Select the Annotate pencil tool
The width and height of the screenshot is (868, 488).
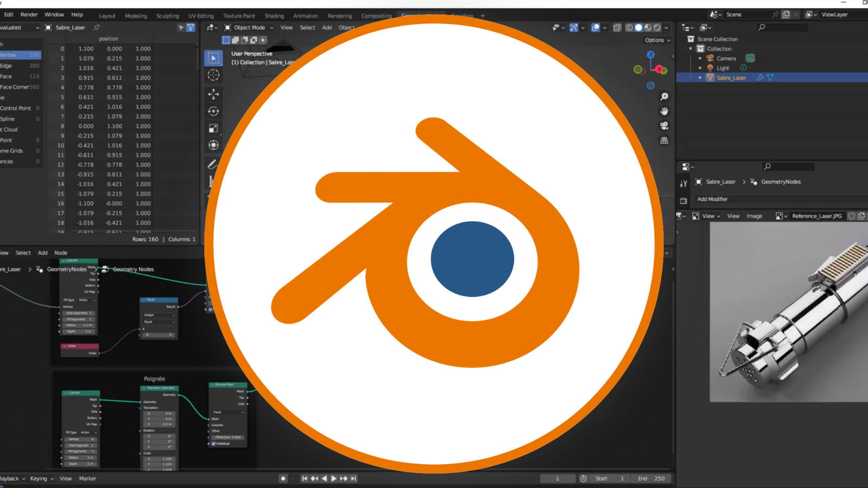coord(212,164)
